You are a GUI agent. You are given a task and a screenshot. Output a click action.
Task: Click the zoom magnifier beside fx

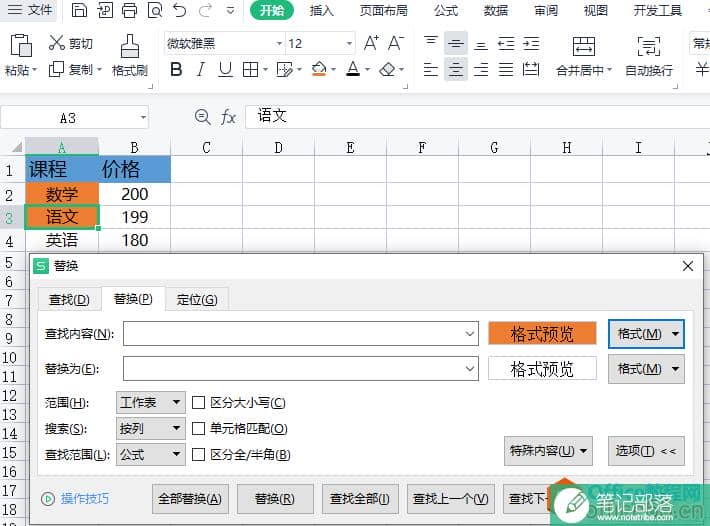pyautogui.click(x=202, y=117)
